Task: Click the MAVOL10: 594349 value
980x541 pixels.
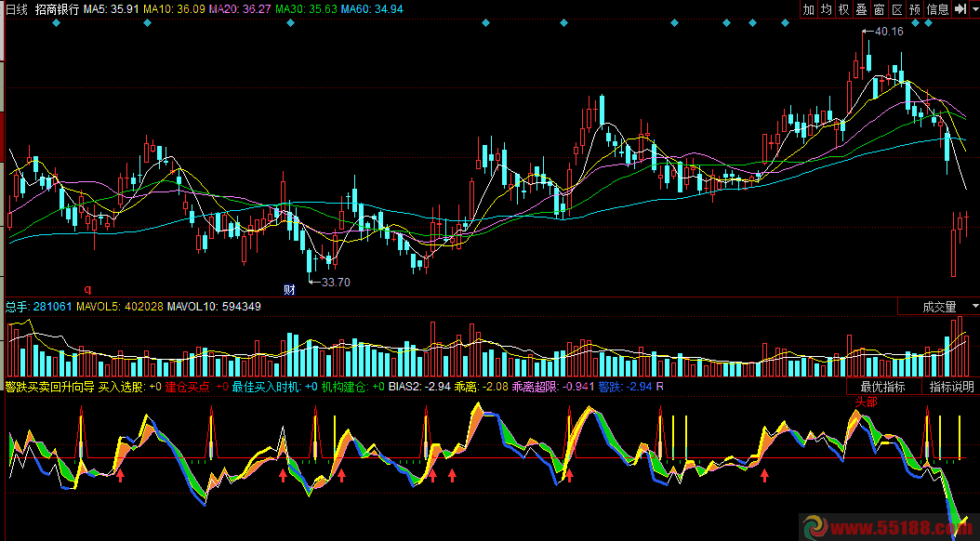Action: [x=215, y=307]
